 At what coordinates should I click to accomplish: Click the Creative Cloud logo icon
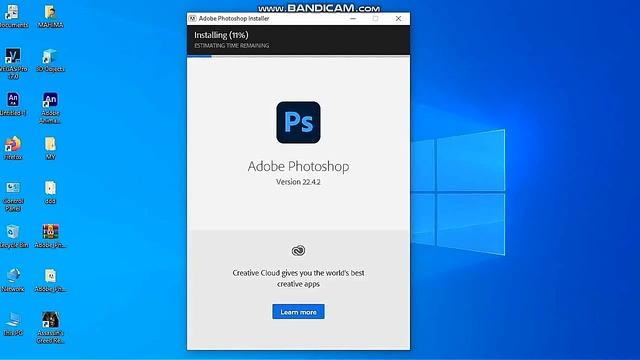(298, 250)
